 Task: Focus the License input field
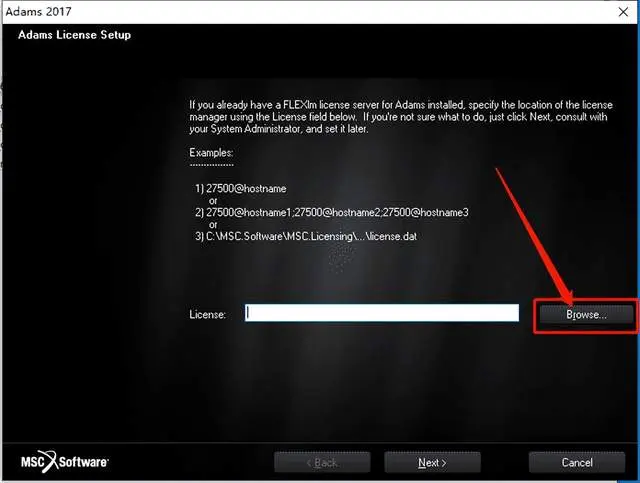pos(382,313)
